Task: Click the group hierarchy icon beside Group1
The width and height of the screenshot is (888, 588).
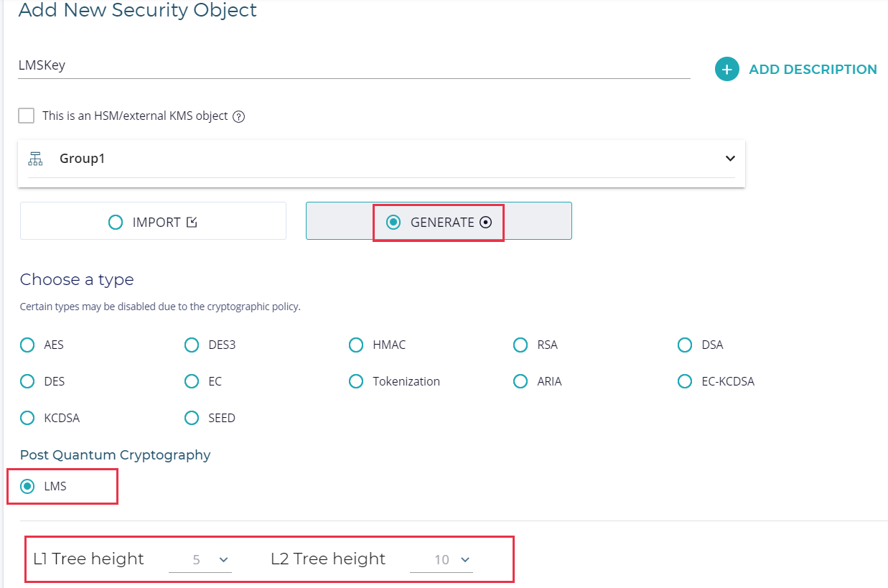Action: coord(35,159)
